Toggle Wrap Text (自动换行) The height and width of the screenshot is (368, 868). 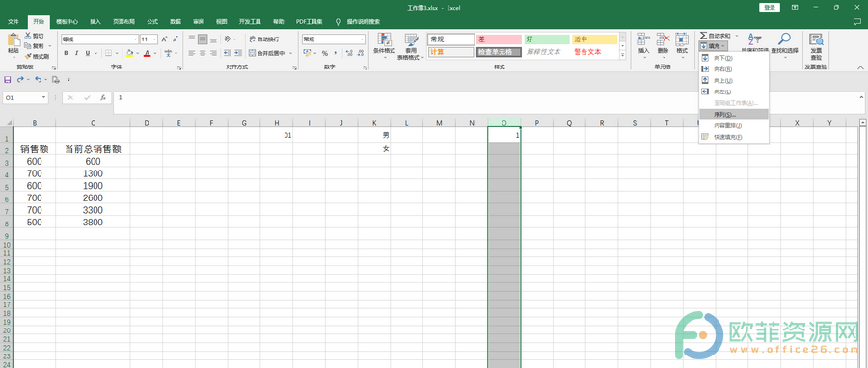click(x=264, y=39)
